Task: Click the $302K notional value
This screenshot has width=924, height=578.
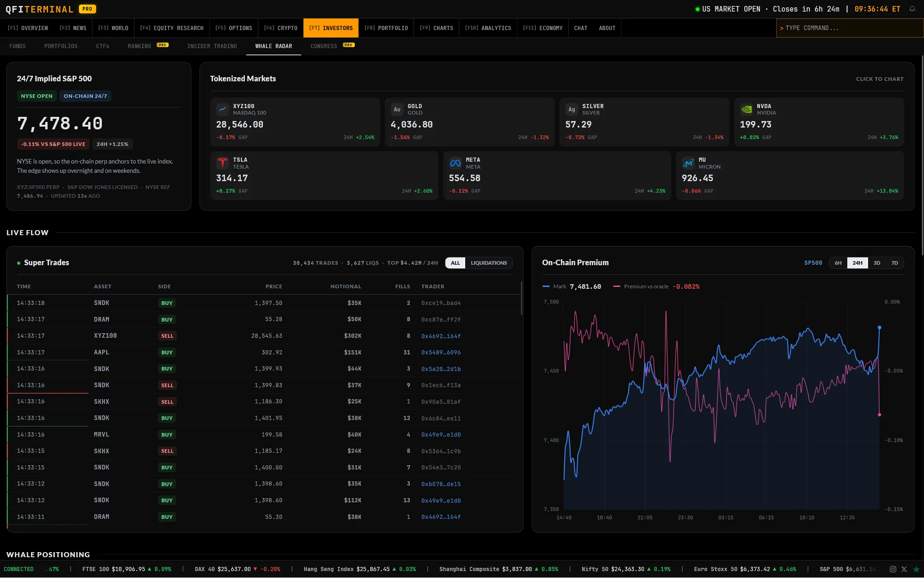Action: [x=353, y=336]
